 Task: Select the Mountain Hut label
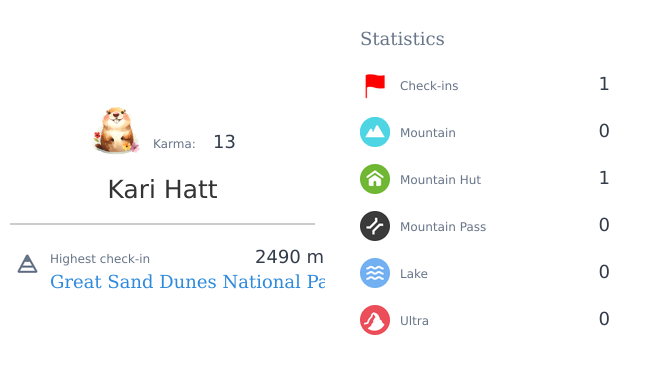pyautogui.click(x=440, y=179)
